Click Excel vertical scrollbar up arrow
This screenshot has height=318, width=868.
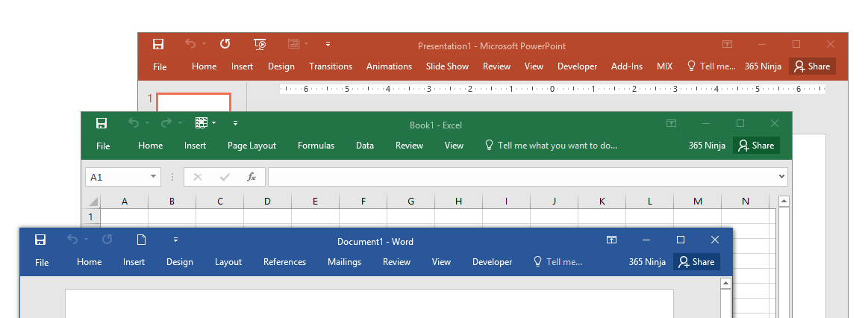pos(784,201)
